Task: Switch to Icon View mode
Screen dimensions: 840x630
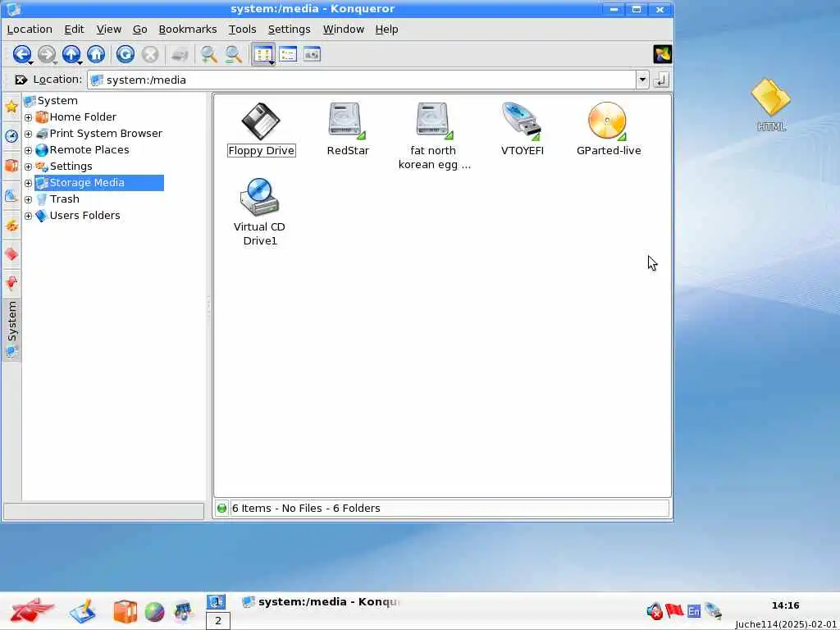Action: (x=263, y=54)
